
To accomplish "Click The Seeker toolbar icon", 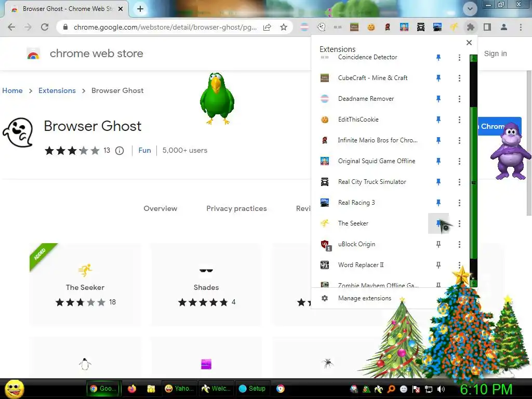I will tap(454, 27).
